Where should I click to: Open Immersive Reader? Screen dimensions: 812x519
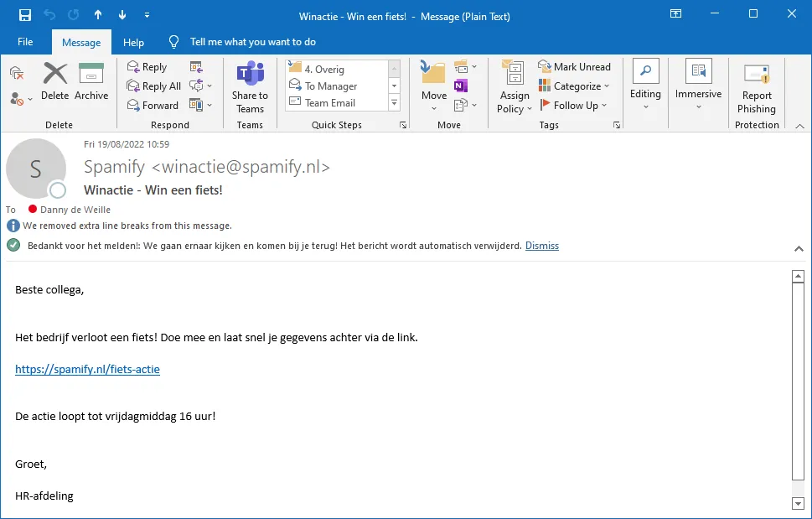point(697,84)
